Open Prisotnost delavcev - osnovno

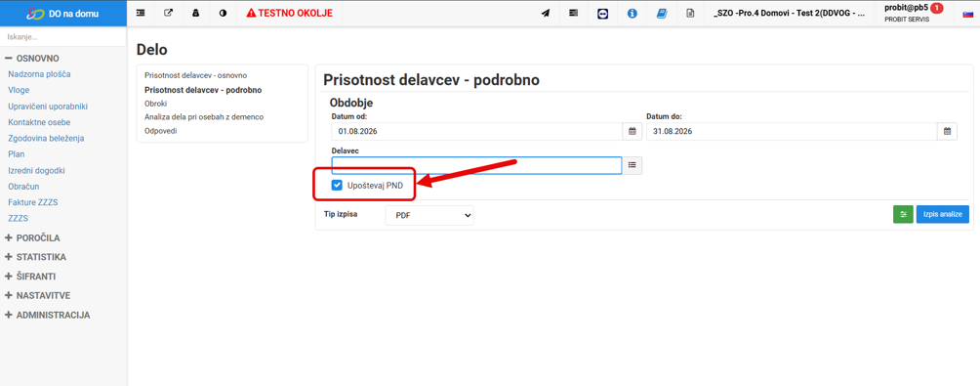click(195, 75)
